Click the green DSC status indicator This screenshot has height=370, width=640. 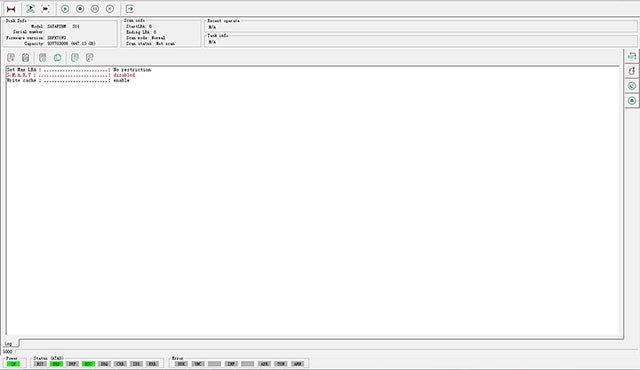point(88,363)
